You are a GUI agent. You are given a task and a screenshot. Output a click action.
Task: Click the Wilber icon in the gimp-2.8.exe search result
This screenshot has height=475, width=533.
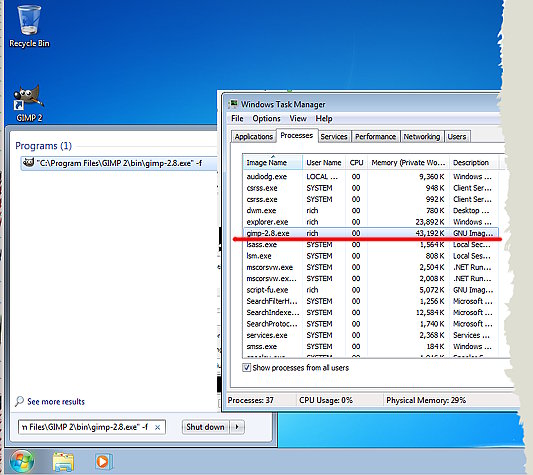click(28, 163)
